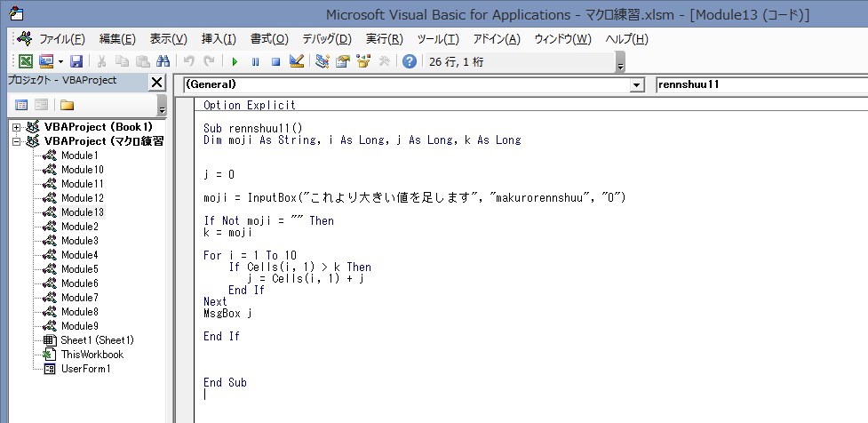Open the 挿入(I) menu
The height and width of the screenshot is (423, 868).
[219, 39]
